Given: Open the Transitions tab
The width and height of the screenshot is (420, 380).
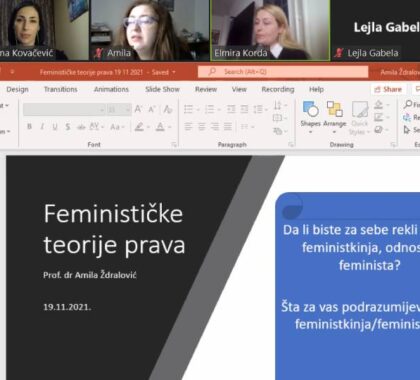Looking at the screenshot, I should pyautogui.click(x=61, y=89).
